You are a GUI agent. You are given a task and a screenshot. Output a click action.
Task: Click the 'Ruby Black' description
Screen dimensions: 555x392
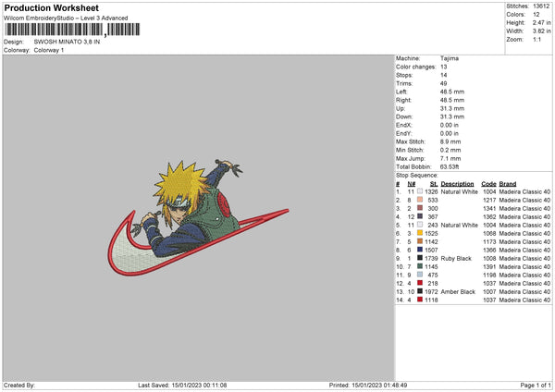coord(456,258)
